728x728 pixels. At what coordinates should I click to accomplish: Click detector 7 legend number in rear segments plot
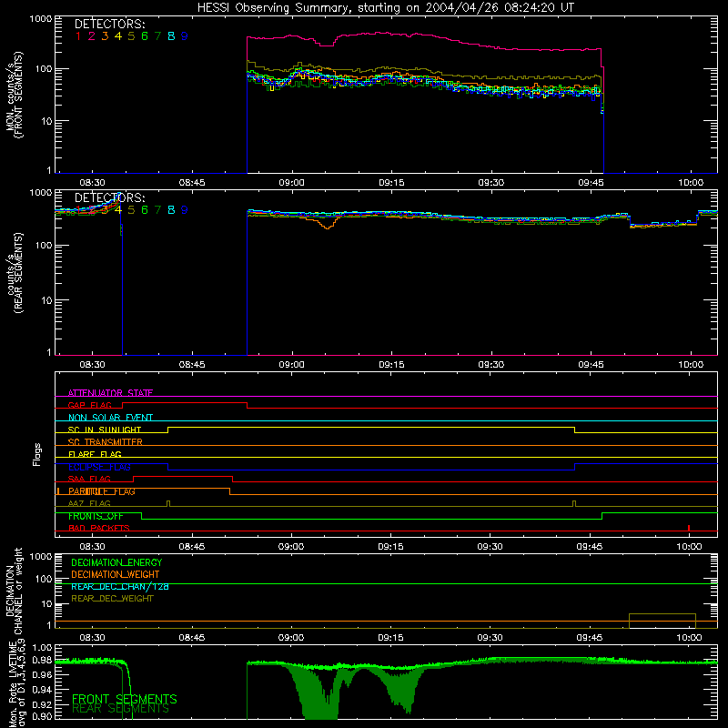point(157,210)
